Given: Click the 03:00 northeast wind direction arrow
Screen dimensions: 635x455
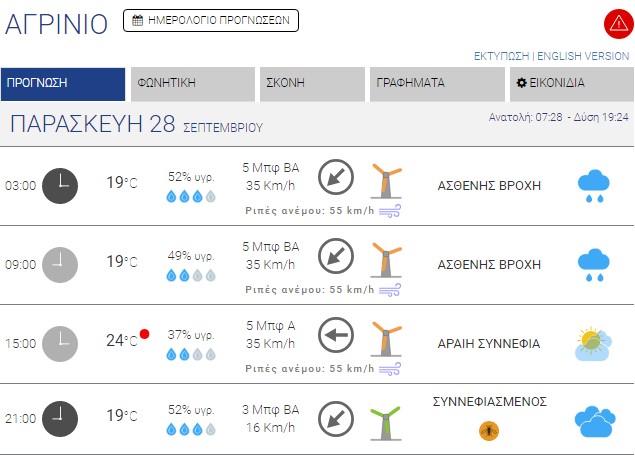Looking at the screenshot, I should coord(336,178).
